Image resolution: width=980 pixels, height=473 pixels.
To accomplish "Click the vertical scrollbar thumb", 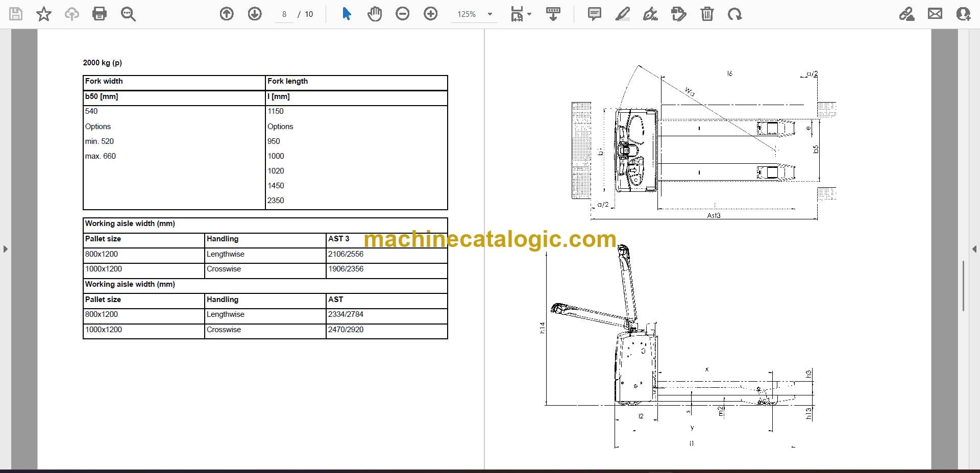I will 963,286.
